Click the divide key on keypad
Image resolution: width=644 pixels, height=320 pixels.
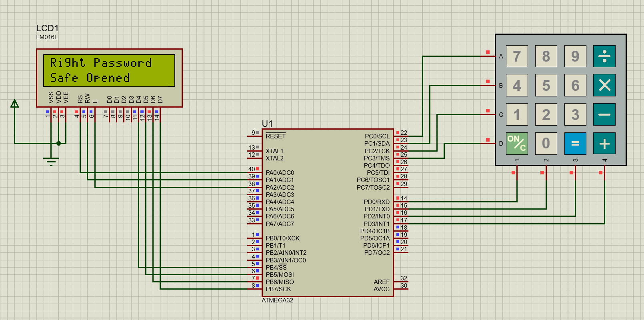coord(604,56)
